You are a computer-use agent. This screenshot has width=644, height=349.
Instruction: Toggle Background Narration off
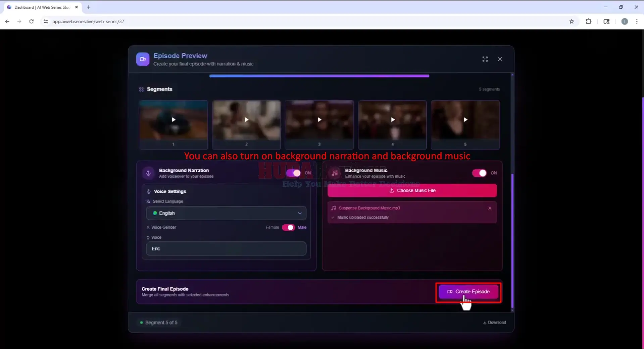pyautogui.click(x=294, y=173)
